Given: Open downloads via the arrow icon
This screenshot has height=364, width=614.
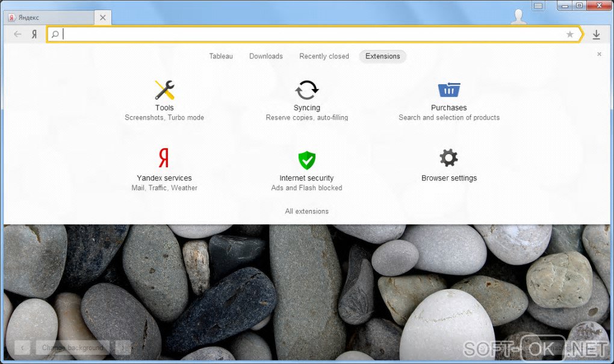Looking at the screenshot, I should (597, 34).
